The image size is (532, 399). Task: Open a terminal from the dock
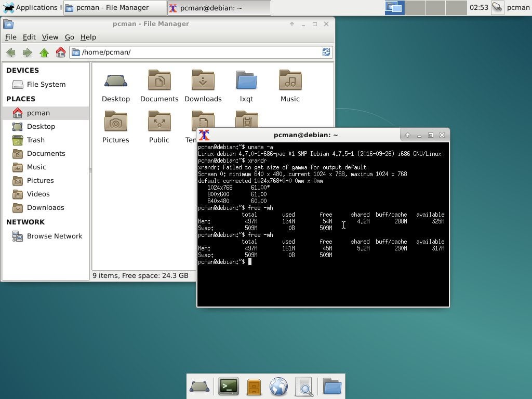pyautogui.click(x=228, y=386)
